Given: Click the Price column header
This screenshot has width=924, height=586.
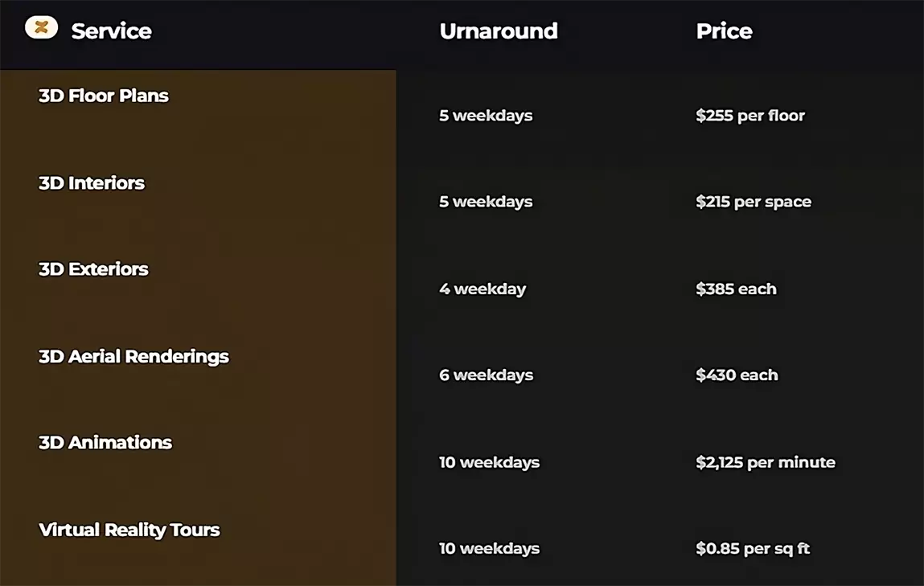Looking at the screenshot, I should 724,31.
